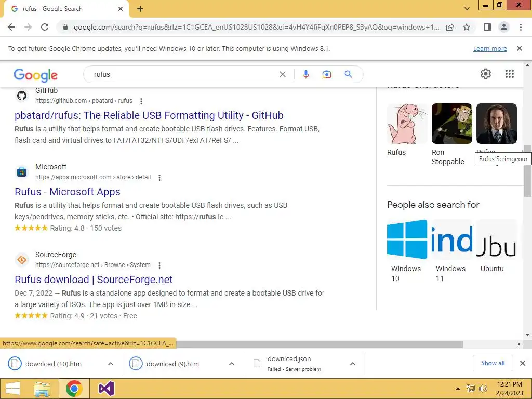Viewport: 532px width, 399px height.
Task: Open Google quick settings gear
Action: (486, 74)
